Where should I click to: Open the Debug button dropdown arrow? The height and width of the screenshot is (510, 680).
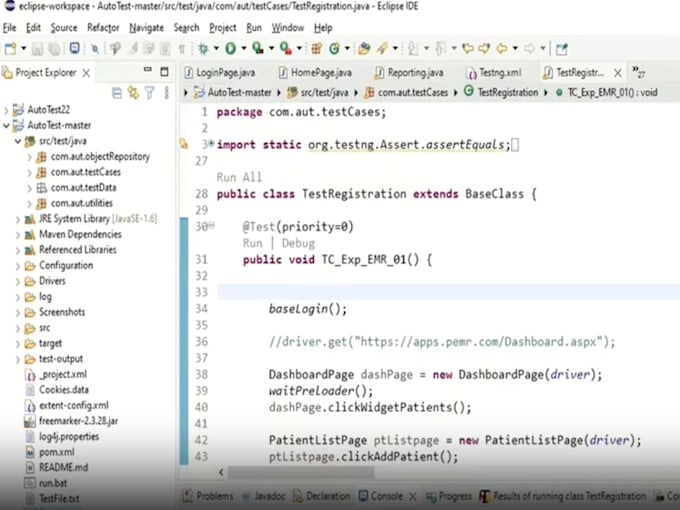click(216, 49)
